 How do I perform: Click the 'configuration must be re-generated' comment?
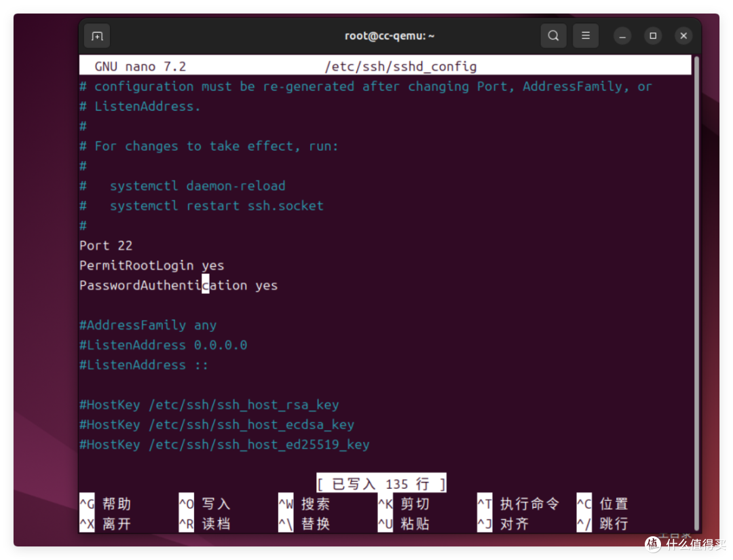(x=366, y=86)
